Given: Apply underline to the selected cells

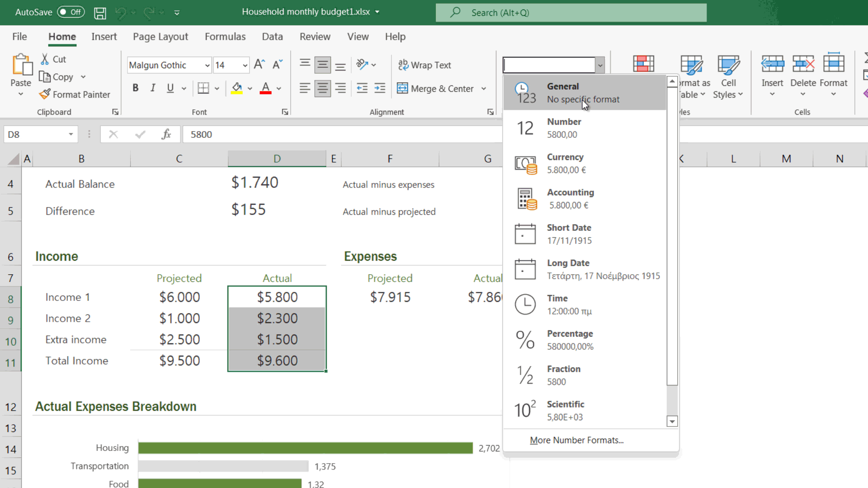Looking at the screenshot, I should pos(170,88).
